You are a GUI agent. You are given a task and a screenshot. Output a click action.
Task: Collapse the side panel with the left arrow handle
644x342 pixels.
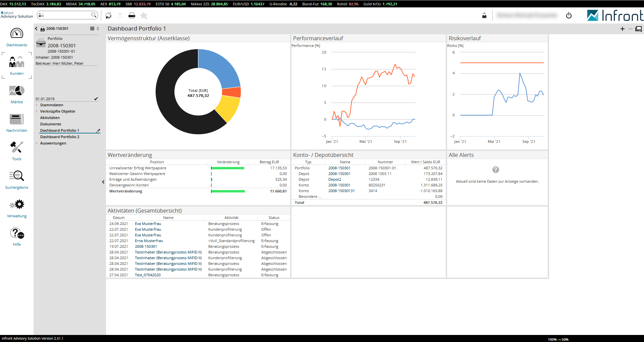tap(103, 182)
